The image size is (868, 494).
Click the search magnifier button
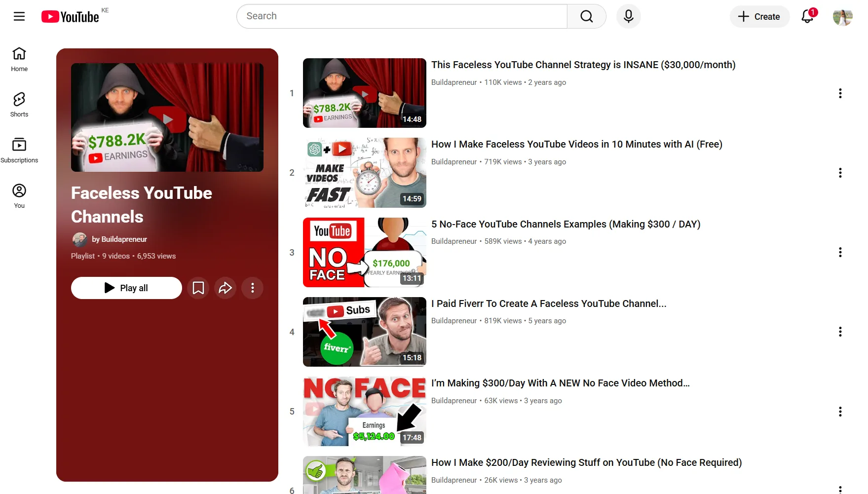coord(587,16)
